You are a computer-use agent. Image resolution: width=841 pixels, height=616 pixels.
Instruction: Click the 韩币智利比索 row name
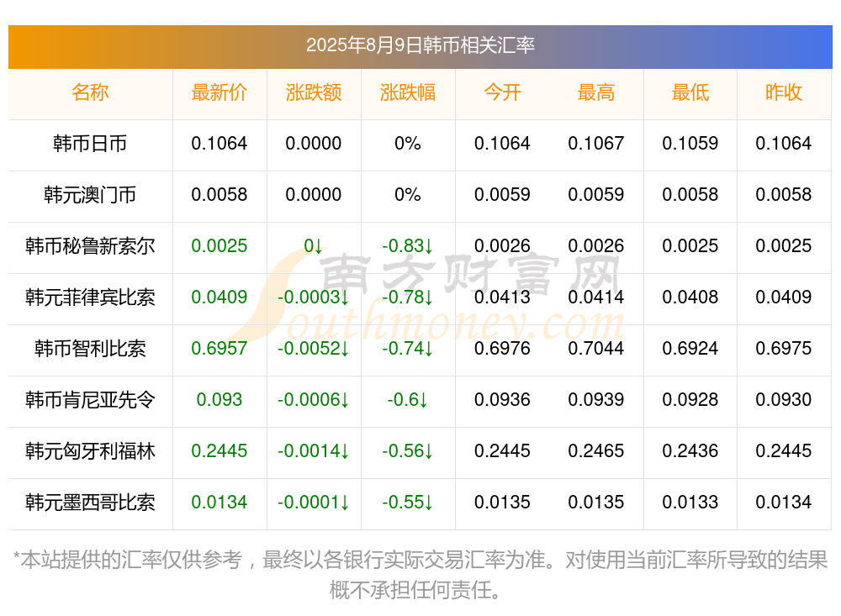pyautogui.click(x=90, y=349)
